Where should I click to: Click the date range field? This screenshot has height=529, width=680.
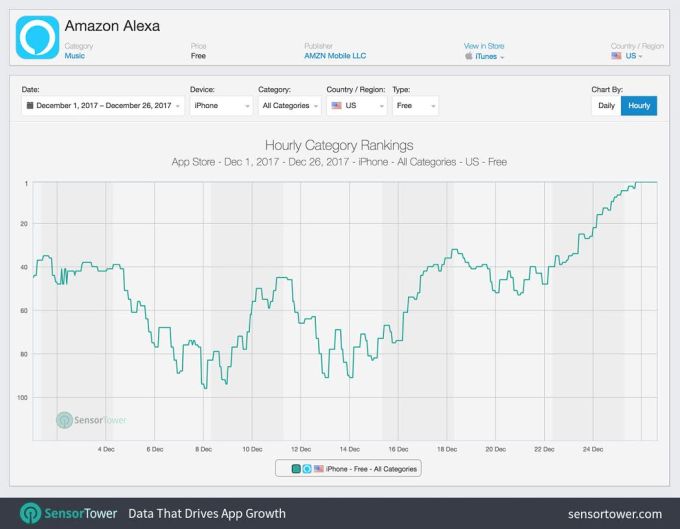[x=103, y=105]
